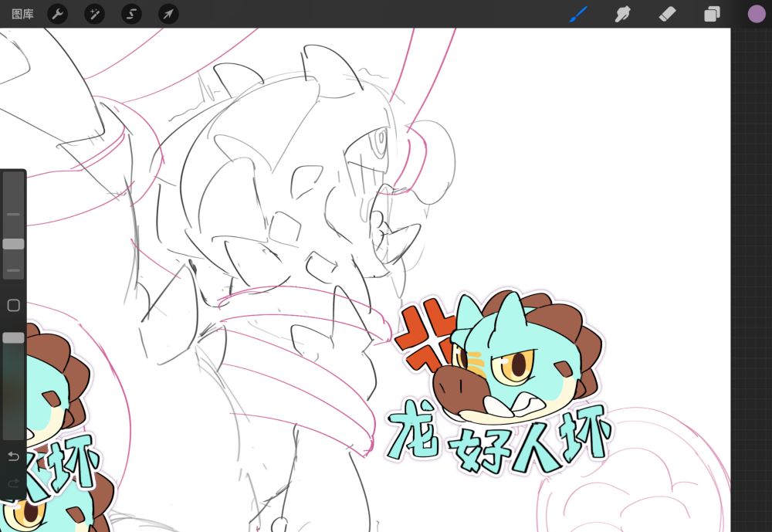Adjust the brush size slider handle
772x532 pixels.
[13, 244]
